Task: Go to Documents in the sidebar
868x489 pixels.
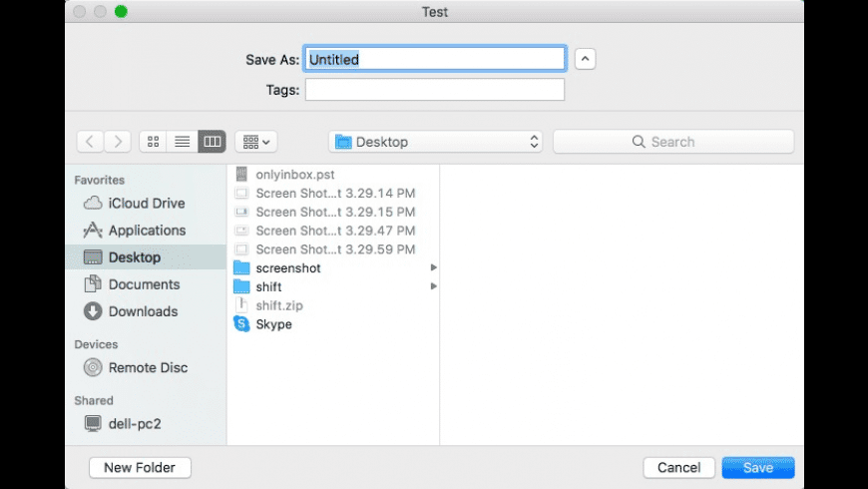Action: click(x=143, y=284)
